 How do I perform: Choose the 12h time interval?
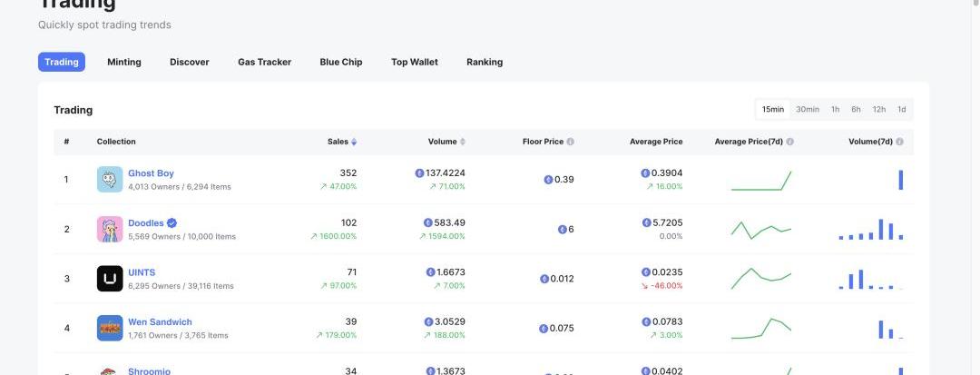point(878,109)
